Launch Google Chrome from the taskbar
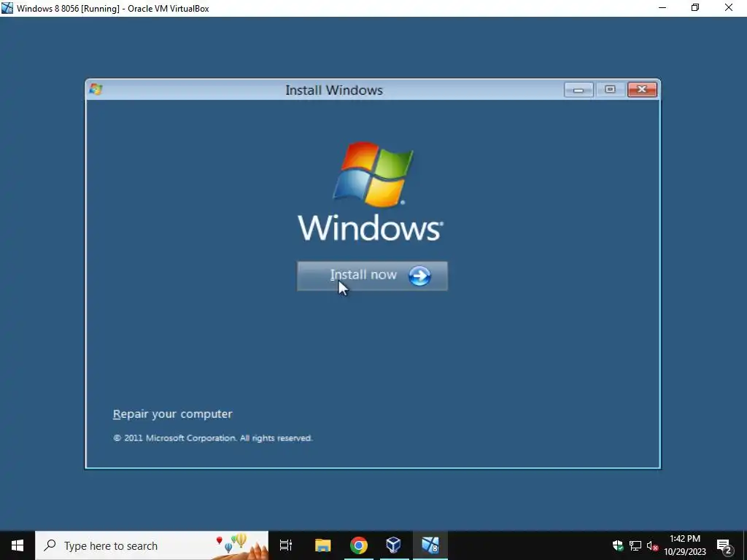Image resolution: width=747 pixels, height=560 pixels. (x=358, y=545)
